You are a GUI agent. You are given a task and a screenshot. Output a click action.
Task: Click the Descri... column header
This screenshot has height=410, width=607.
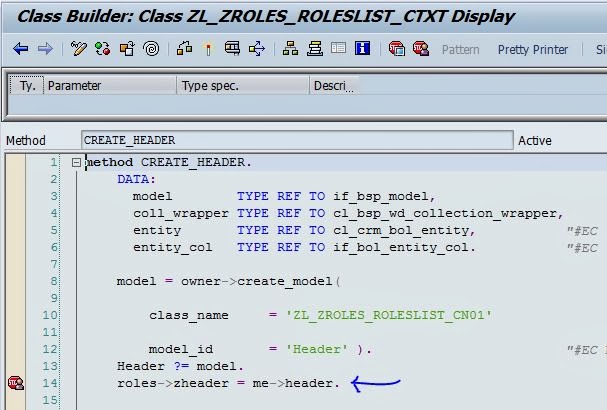[334, 86]
